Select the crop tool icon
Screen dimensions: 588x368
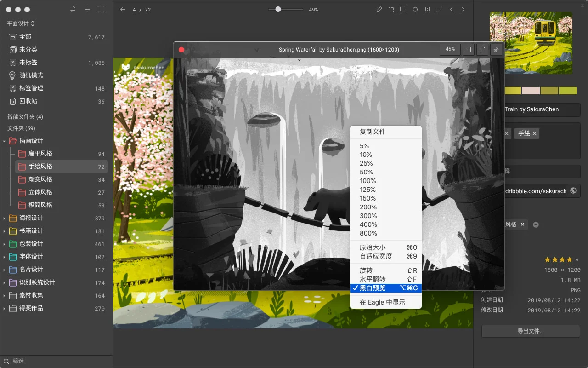click(x=391, y=10)
